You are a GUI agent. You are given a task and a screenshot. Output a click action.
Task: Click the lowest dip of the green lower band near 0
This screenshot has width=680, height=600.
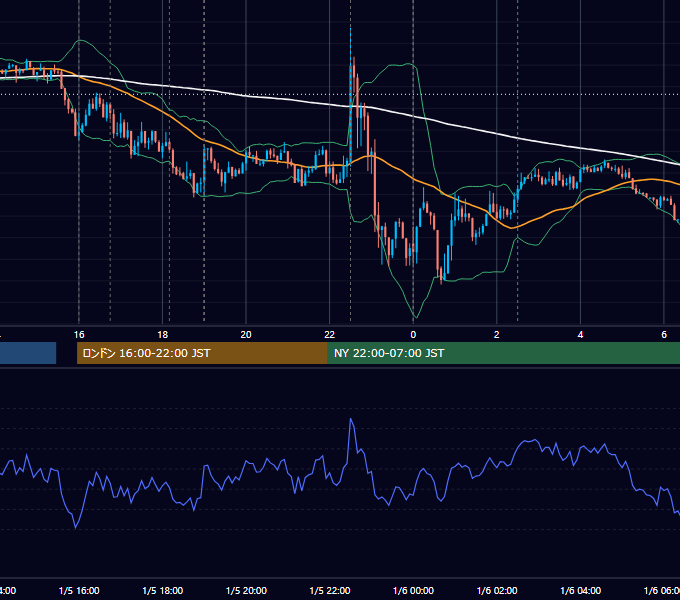point(415,317)
